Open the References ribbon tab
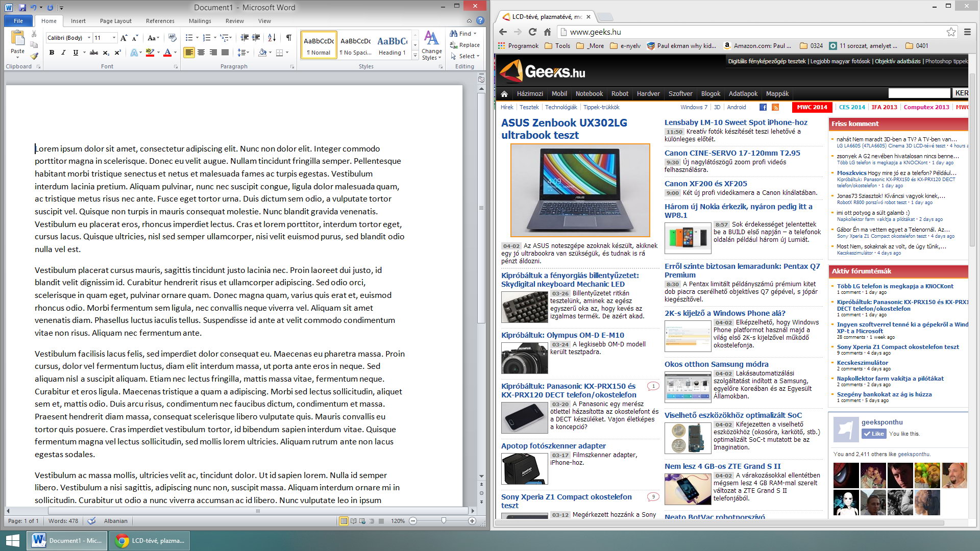The height and width of the screenshot is (551, 980). coord(160,21)
